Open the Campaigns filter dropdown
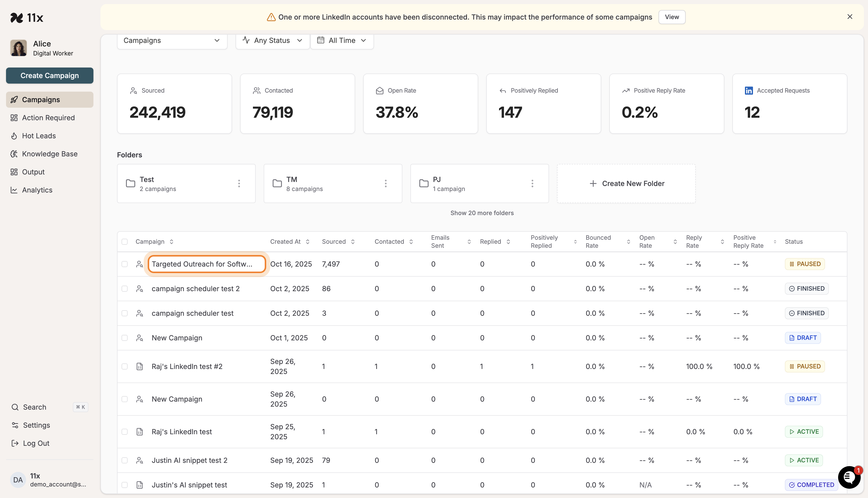Viewport: 868px width, 498px height. pos(172,40)
